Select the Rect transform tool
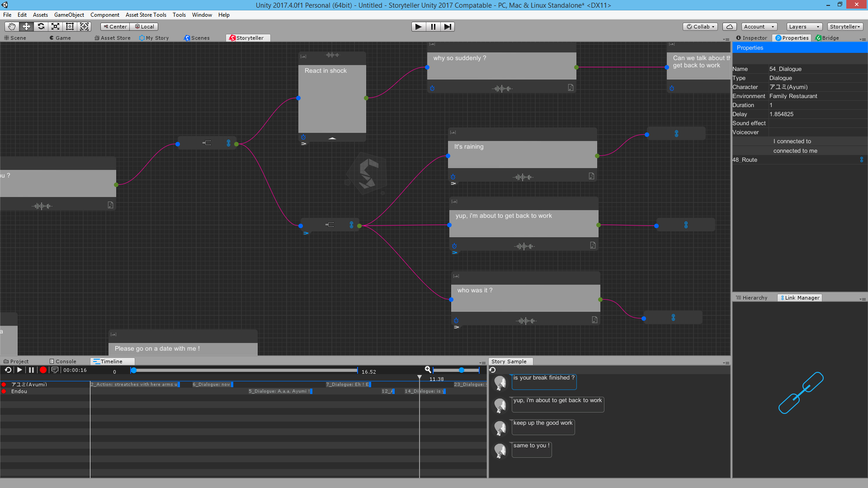This screenshot has height=488, width=868. click(x=70, y=27)
